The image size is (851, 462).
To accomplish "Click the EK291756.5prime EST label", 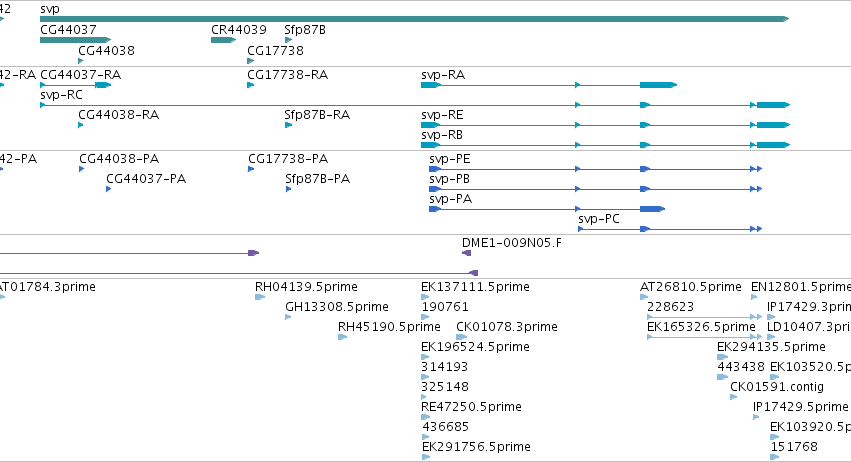I will click(x=476, y=447).
